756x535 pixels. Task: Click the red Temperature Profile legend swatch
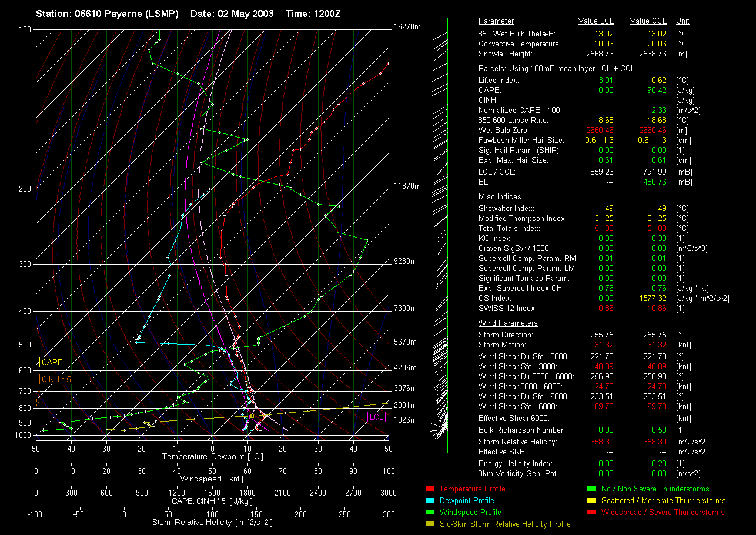(x=429, y=489)
